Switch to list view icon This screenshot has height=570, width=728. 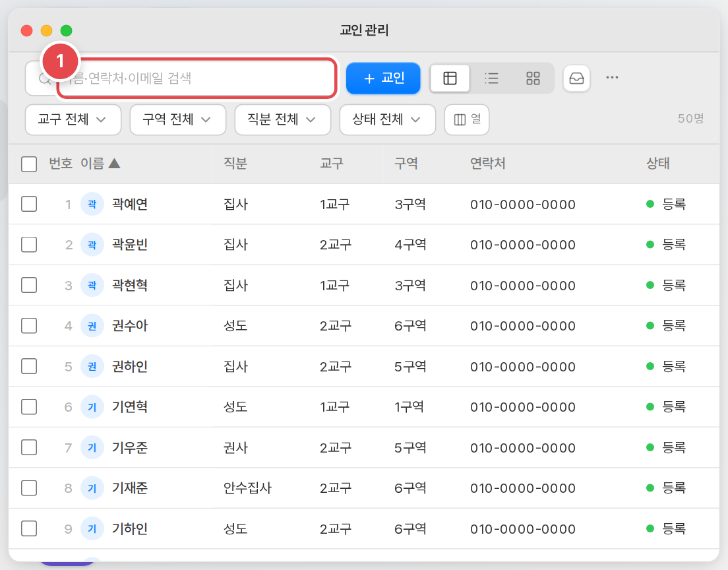tap(491, 78)
